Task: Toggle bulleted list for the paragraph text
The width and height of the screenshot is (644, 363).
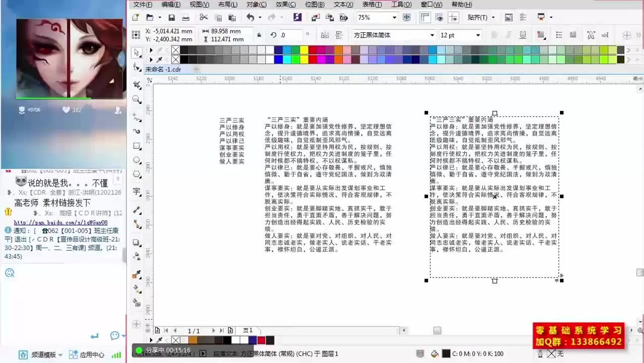Action: [559, 35]
